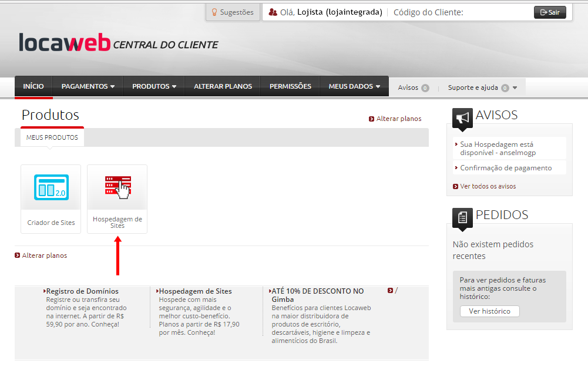The image size is (588, 370).
Task: Go to the INÍCIO menu item
Action: (33, 86)
